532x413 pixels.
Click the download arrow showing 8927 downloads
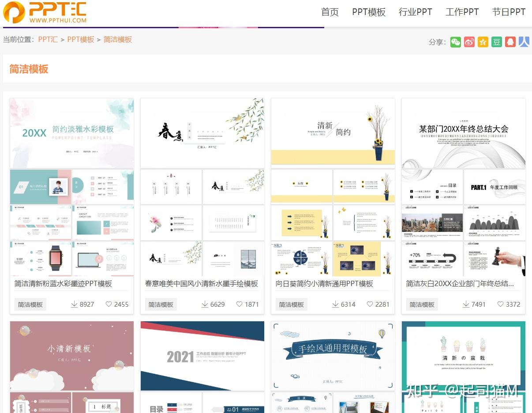[73, 304]
